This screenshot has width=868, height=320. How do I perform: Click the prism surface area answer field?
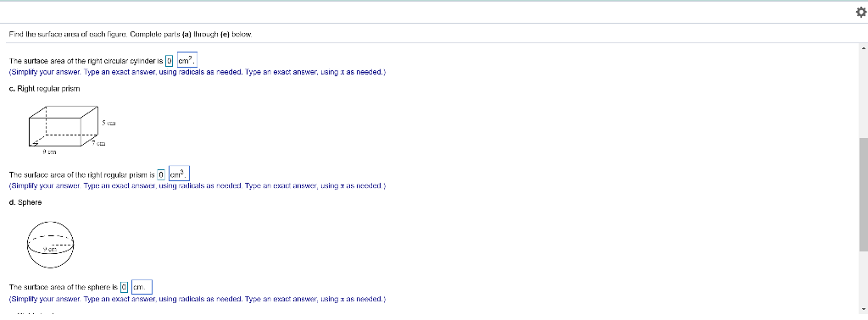pos(161,174)
